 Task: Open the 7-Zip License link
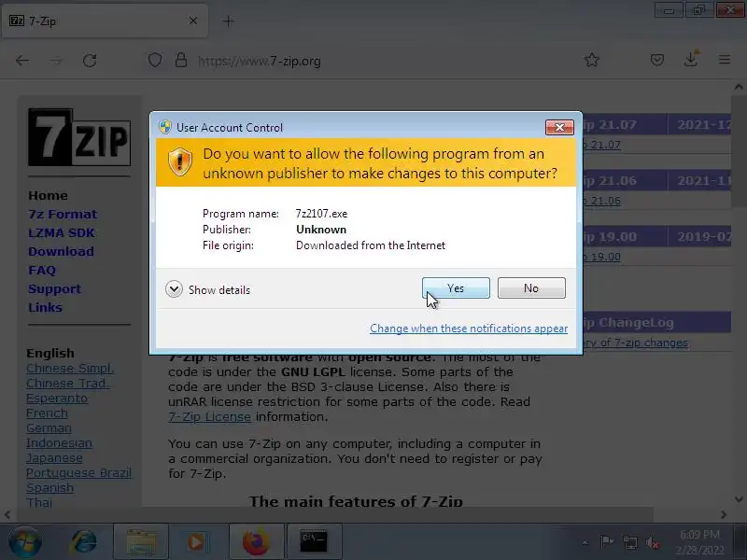[209, 416]
